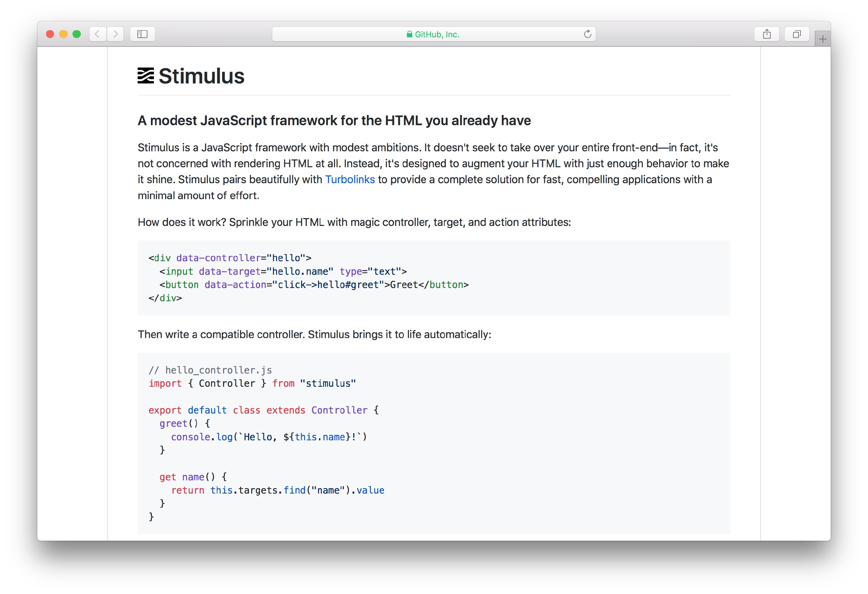Reload the page with the refresh icon
This screenshot has height=594, width=868.
pyautogui.click(x=588, y=34)
